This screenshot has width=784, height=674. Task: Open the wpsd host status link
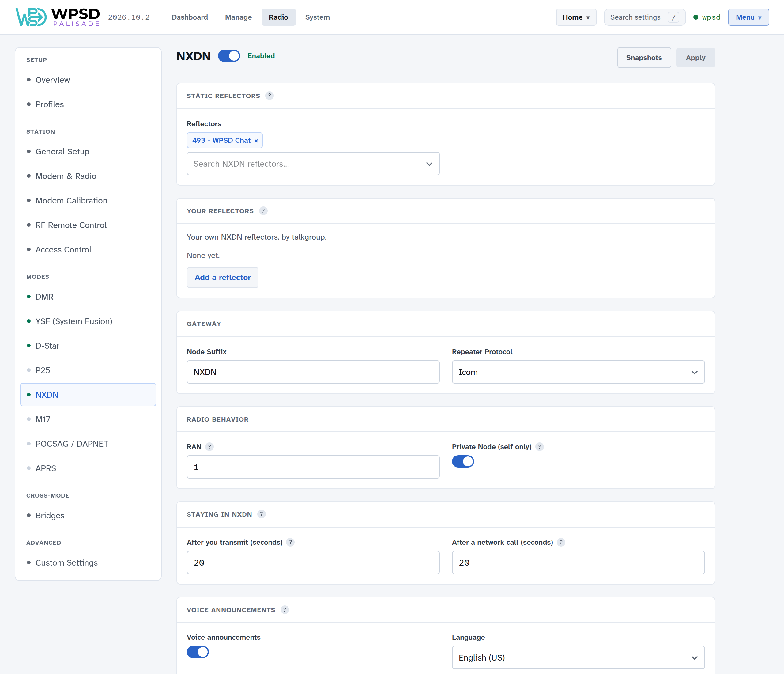707,17
